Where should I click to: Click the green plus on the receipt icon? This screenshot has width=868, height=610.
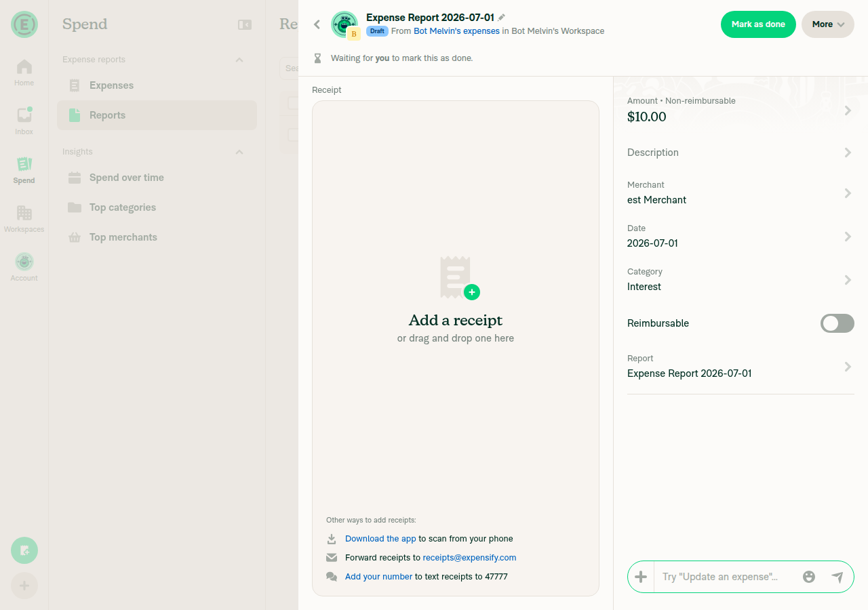[x=472, y=292]
